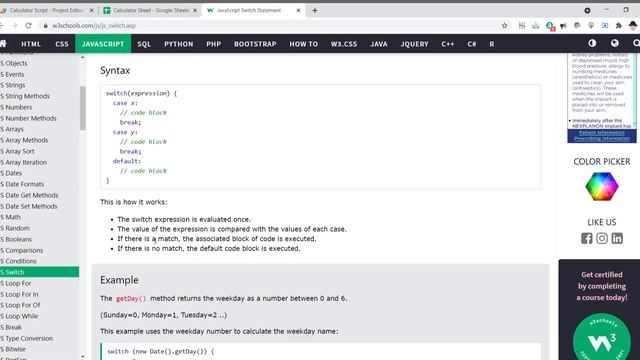Go back to the previous page
The height and width of the screenshot is (360, 640).
(2, 26)
